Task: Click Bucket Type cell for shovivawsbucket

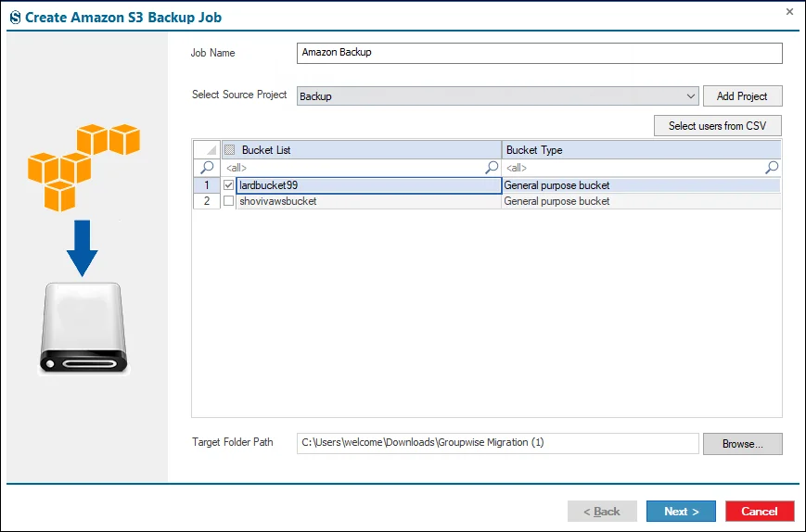Action: click(x=642, y=201)
